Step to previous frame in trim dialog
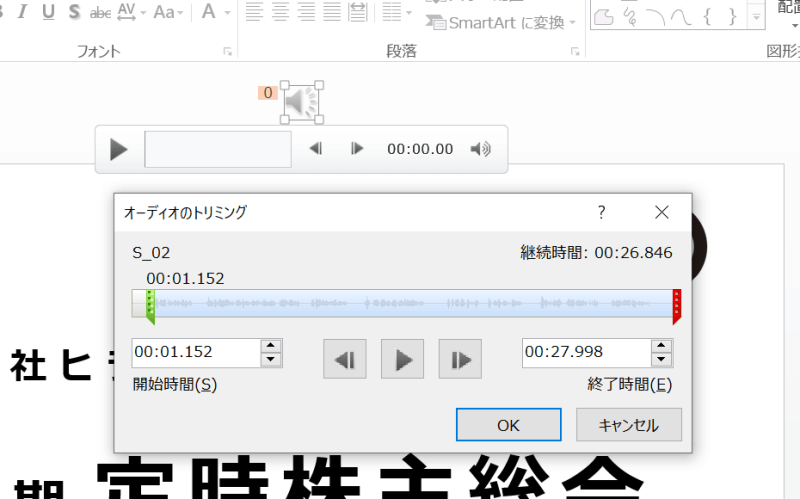The image size is (800, 499). point(345,359)
